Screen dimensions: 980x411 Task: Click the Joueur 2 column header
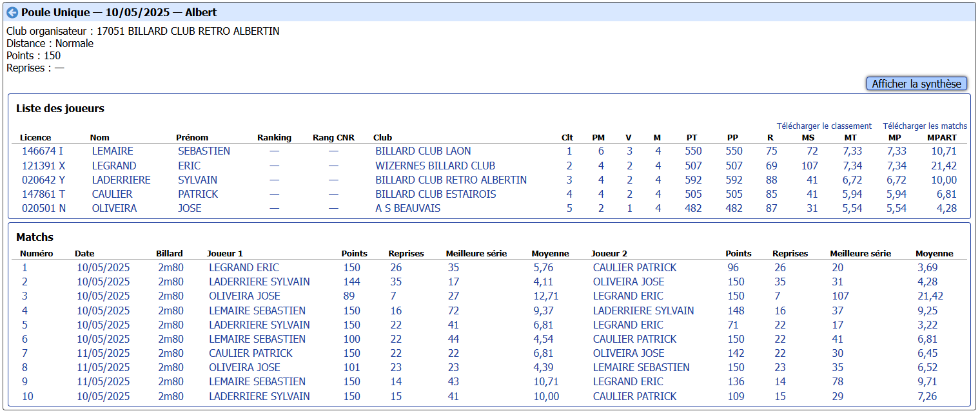[x=609, y=253]
